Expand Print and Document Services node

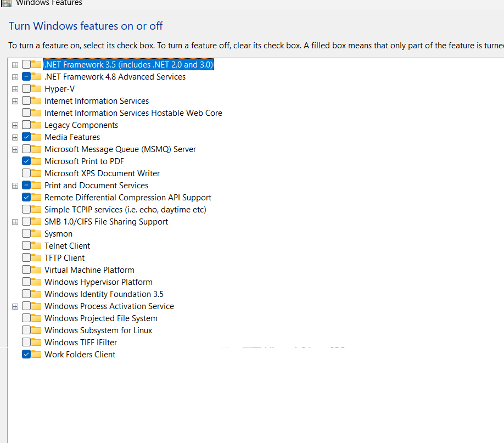point(15,186)
